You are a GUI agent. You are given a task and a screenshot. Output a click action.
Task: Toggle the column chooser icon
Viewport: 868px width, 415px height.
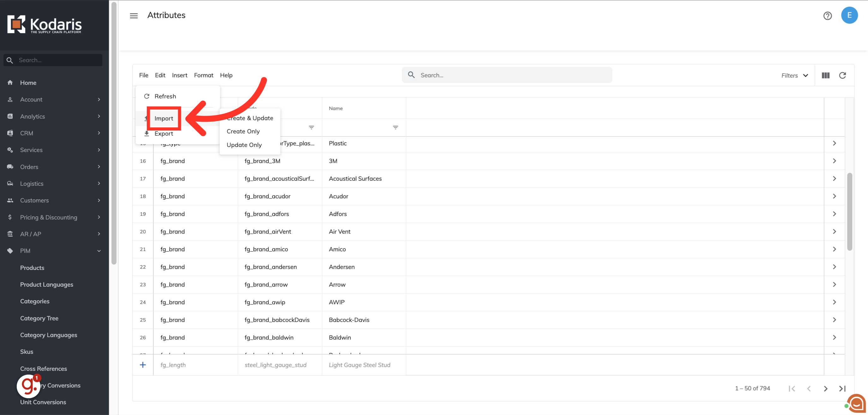tap(825, 75)
